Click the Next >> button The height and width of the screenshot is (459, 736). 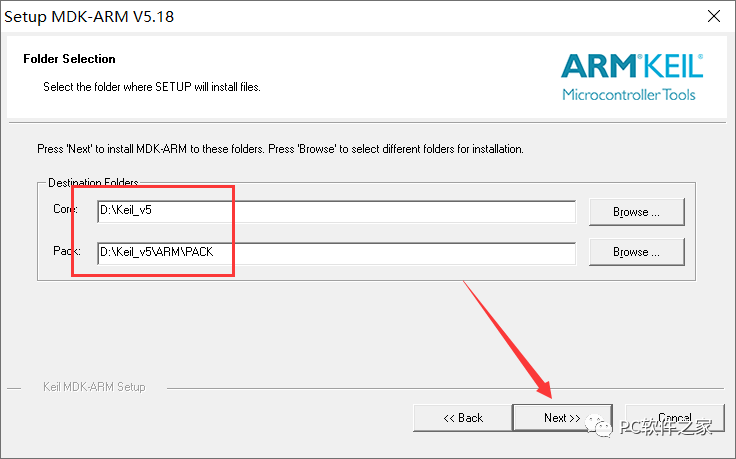562,417
